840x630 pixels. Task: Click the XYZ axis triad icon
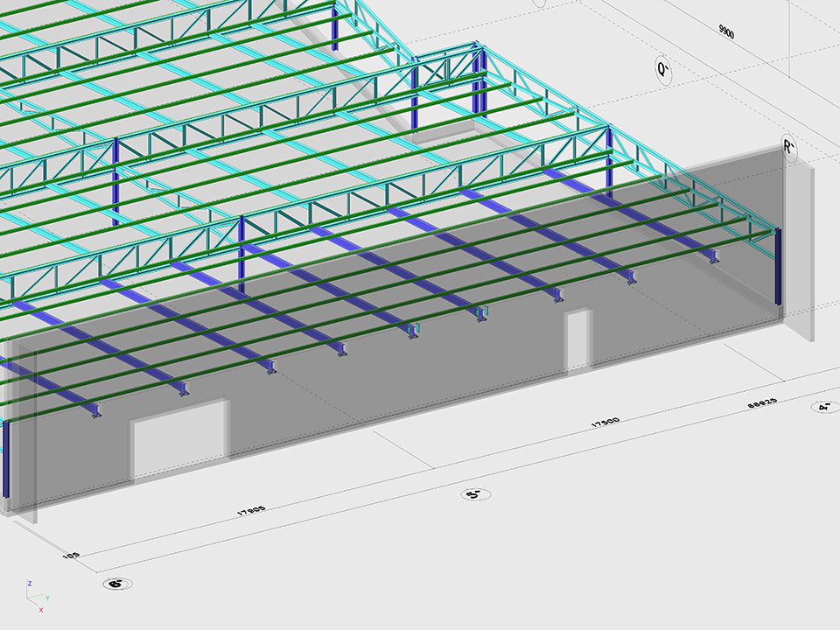tap(33, 595)
